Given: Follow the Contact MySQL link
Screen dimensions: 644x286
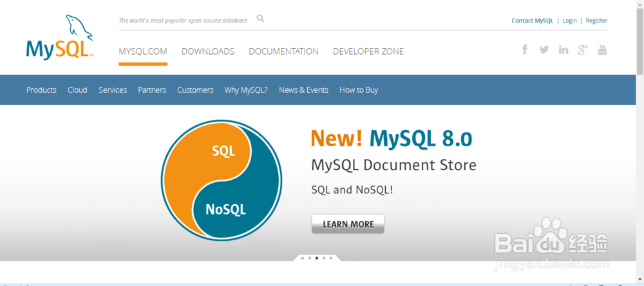Looking at the screenshot, I should [x=533, y=21].
